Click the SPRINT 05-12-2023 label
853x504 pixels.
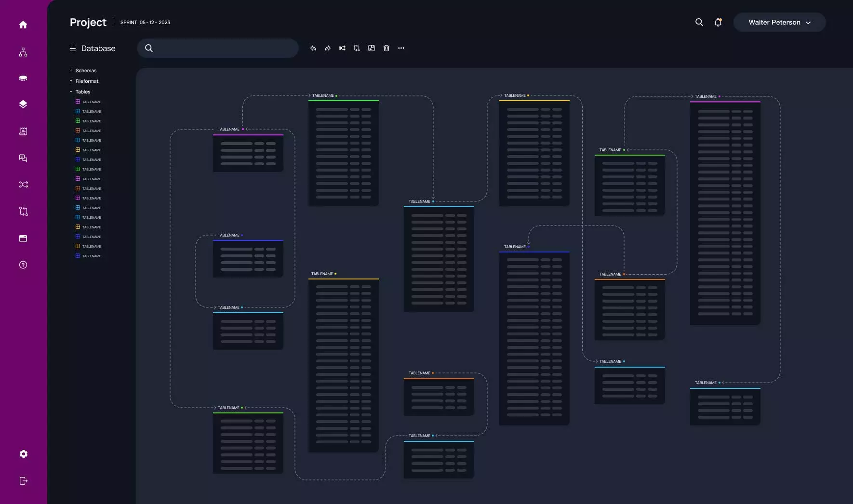point(145,22)
